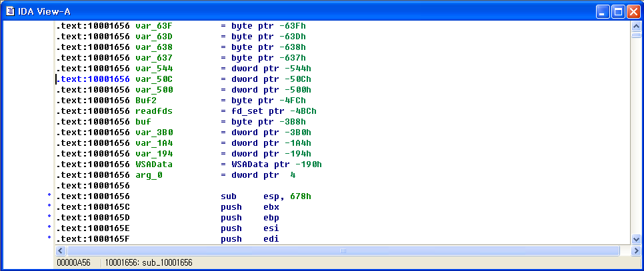Maximize the IDA View-A window
Viewport: 644px width, 271px height.
pyautogui.click(x=618, y=12)
